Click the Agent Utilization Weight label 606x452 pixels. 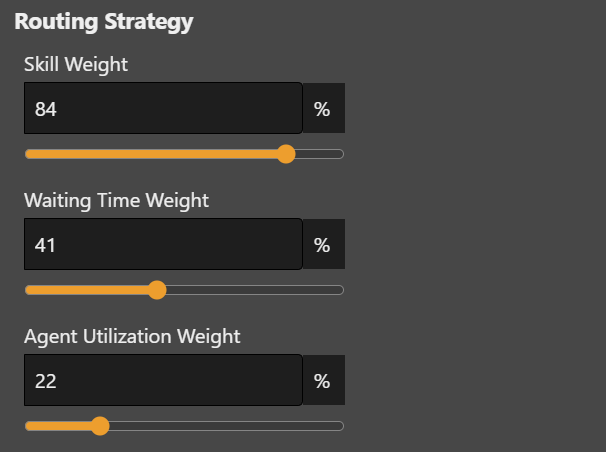(132, 336)
